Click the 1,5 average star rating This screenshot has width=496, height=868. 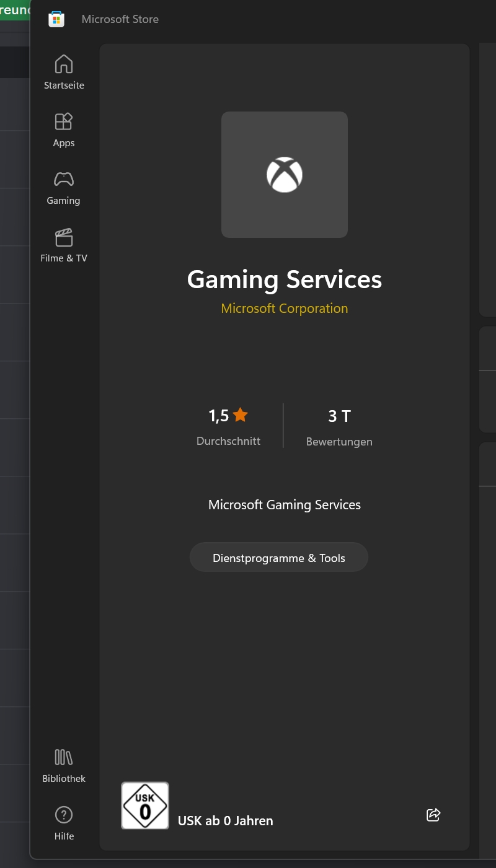coord(228,415)
